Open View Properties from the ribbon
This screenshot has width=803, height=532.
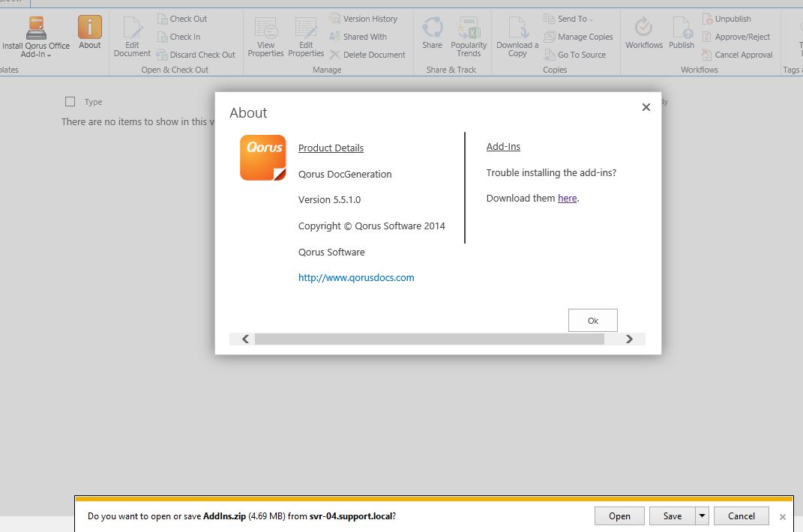point(265,37)
